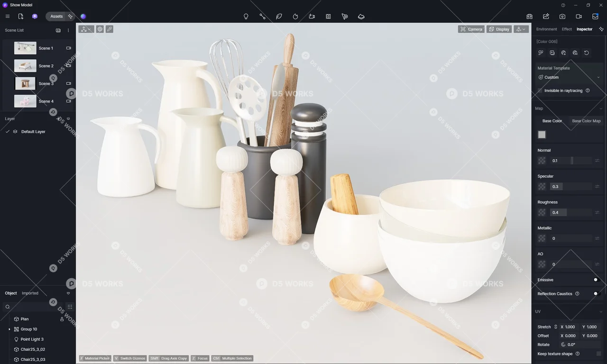Viewport: 607px width, 364px height.
Task: Click the light bulb icon in top toolbar
Action: 246,17
